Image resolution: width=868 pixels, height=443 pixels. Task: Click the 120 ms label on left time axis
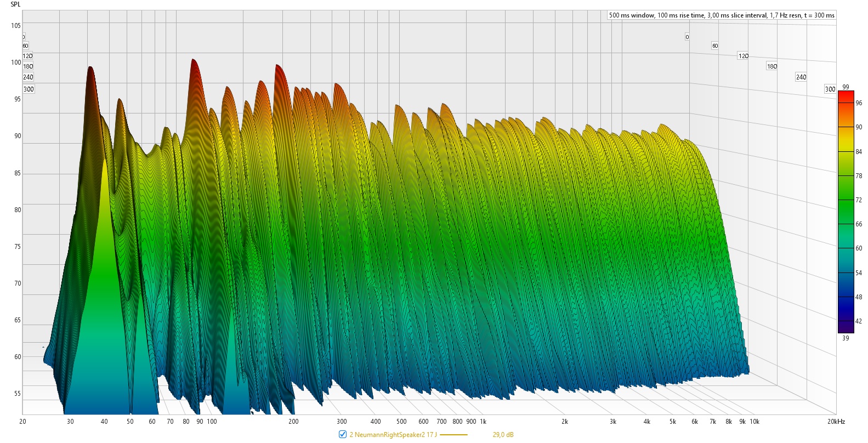28,56
